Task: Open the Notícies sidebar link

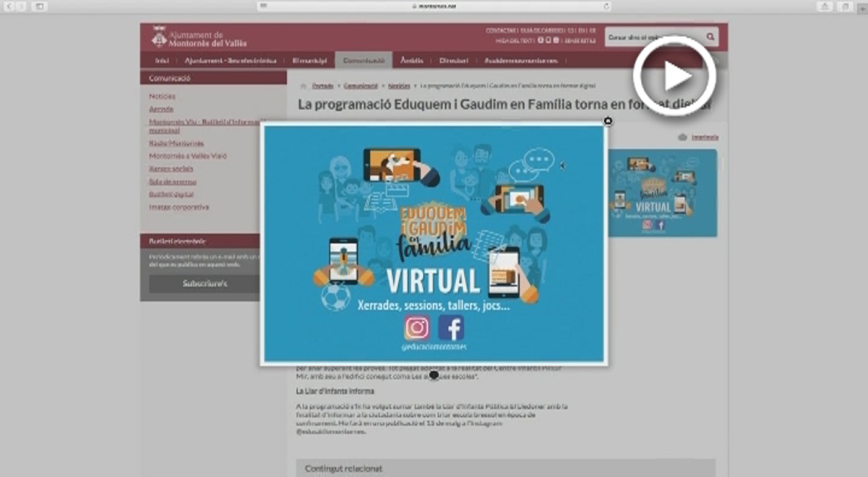Action: (x=162, y=96)
